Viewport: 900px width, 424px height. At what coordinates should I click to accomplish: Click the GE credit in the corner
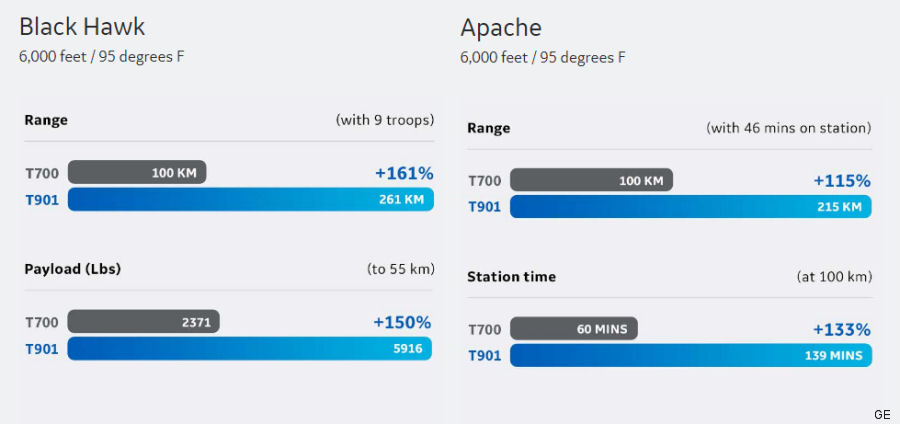[881, 414]
